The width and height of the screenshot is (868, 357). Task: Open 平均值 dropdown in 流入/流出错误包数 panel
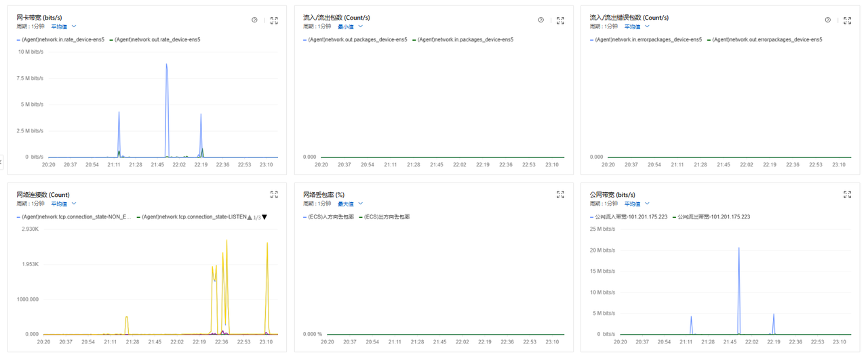[x=637, y=26]
